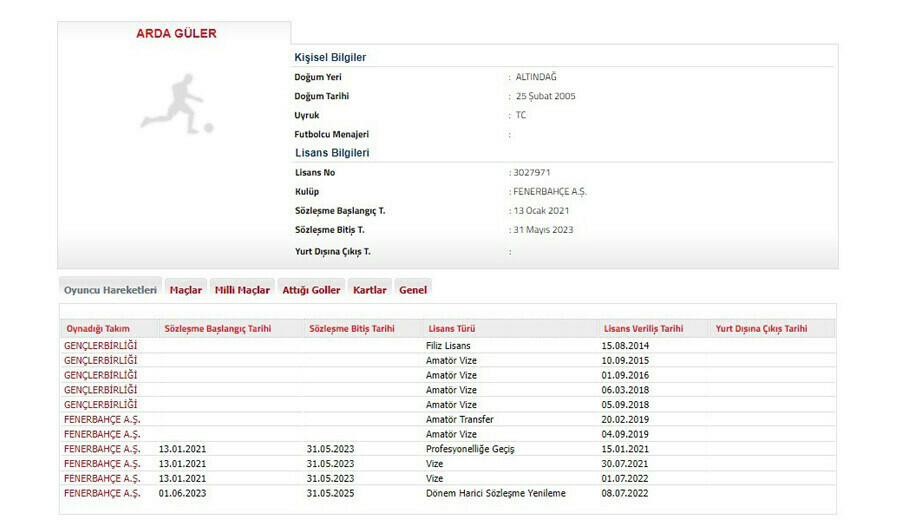900x520 pixels.
Task: Open the Milli Maçlar tab
Action: (242, 290)
